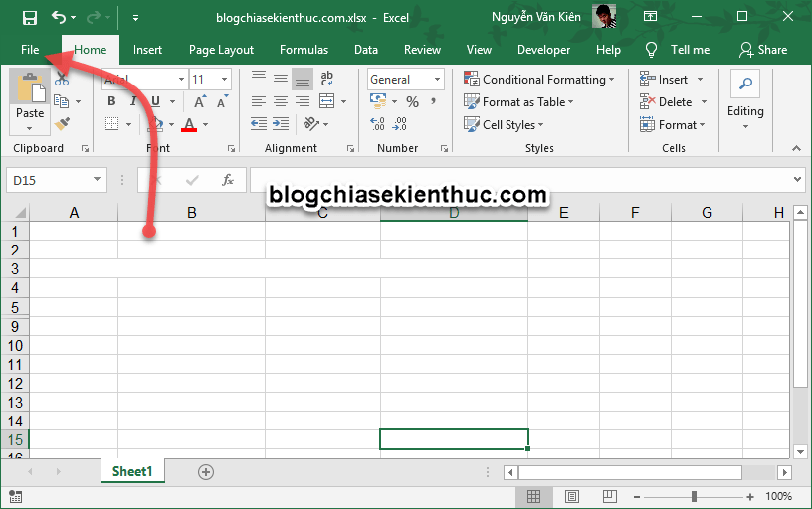Open the Data tab
This screenshot has width=812, height=509.
pyautogui.click(x=366, y=50)
